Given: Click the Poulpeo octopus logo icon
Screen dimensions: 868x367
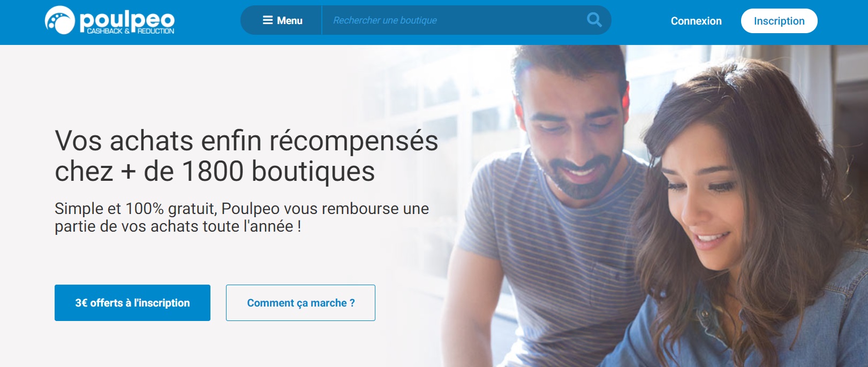Looking at the screenshot, I should [x=59, y=20].
